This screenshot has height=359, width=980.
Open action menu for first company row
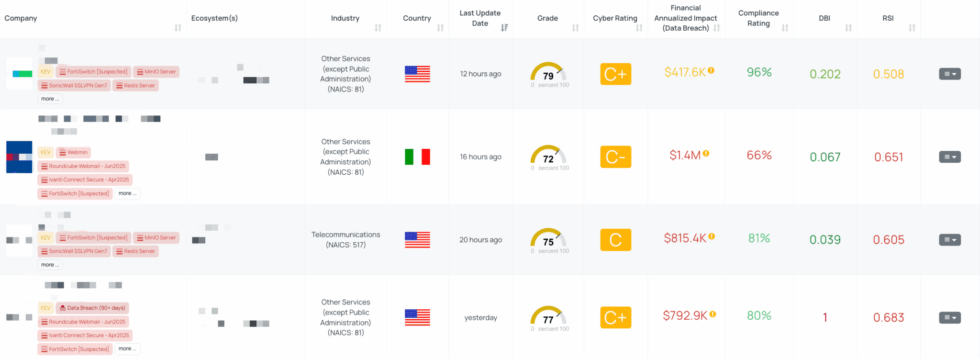pos(950,74)
